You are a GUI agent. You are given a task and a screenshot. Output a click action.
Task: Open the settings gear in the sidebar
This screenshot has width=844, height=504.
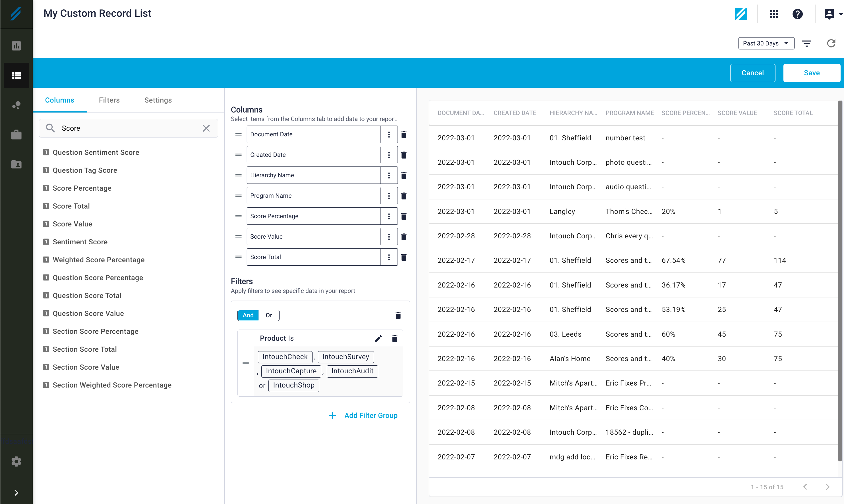click(16, 461)
